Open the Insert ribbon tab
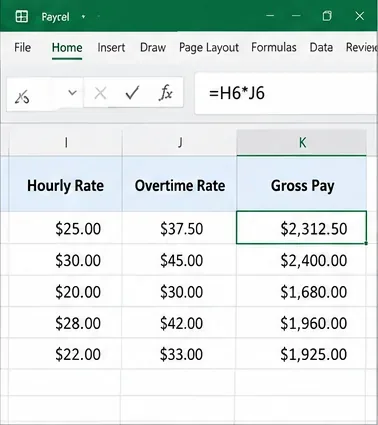The width and height of the screenshot is (378, 425). [x=111, y=47]
